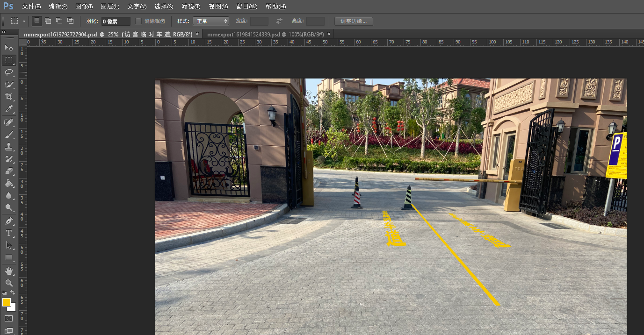
Task: Click the 高度 height input field
Action: pyautogui.click(x=315, y=21)
